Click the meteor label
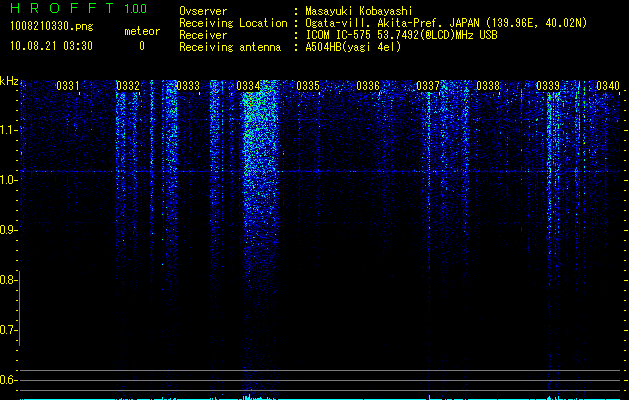 pos(142,31)
